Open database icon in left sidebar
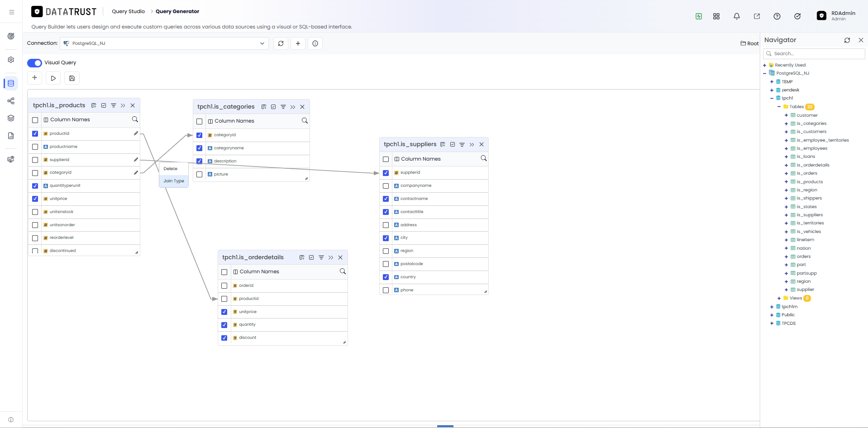This screenshot has width=868, height=428. point(11,83)
